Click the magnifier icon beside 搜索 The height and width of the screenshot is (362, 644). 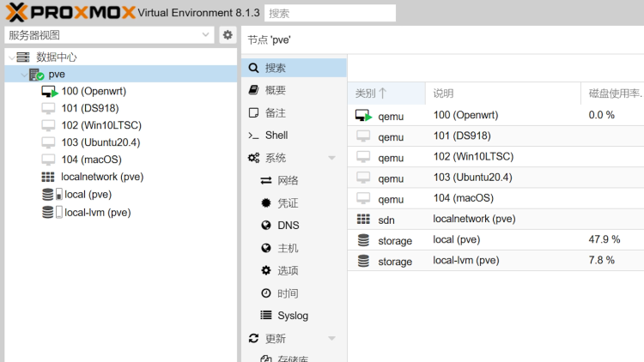pyautogui.click(x=254, y=68)
